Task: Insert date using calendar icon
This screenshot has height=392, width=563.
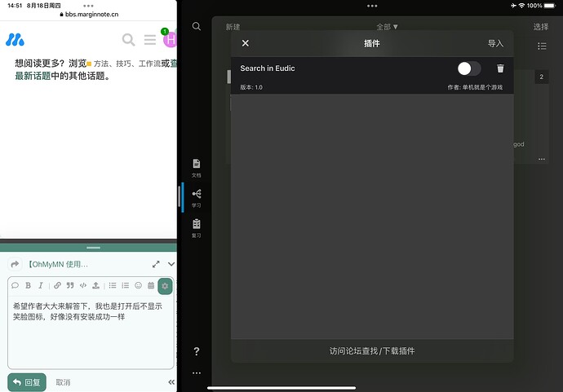Action: point(151,285)
